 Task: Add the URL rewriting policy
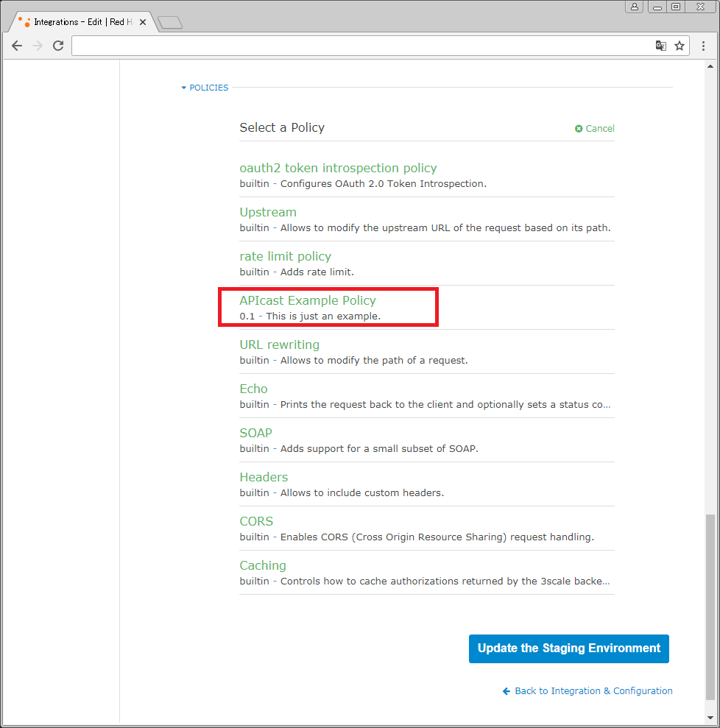(x=280, y=344)
